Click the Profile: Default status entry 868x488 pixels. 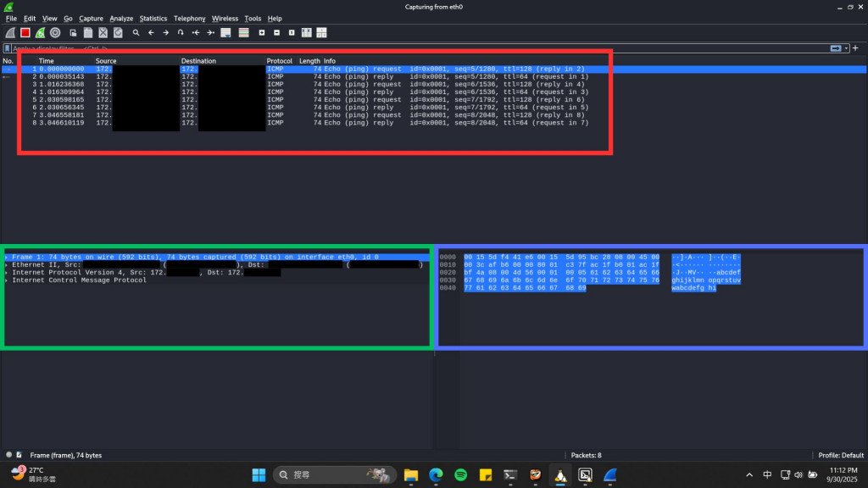pos(840,455)
